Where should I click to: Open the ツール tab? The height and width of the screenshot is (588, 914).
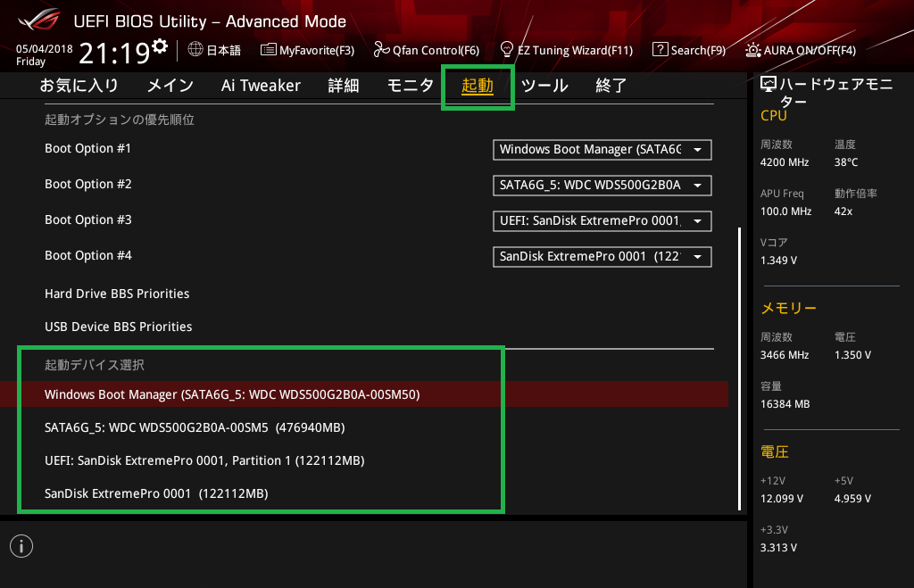tap(544, 86)
